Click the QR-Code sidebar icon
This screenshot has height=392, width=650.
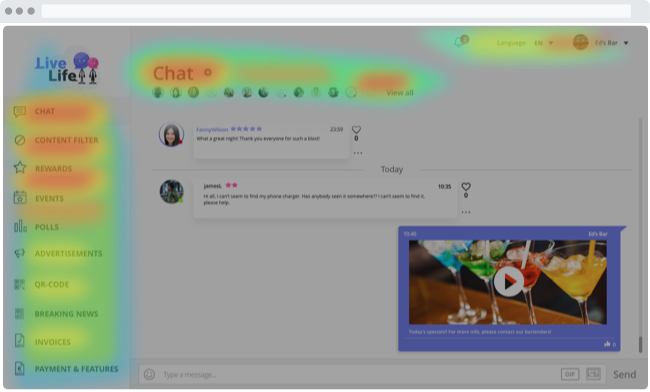click(x=19, y=284)
